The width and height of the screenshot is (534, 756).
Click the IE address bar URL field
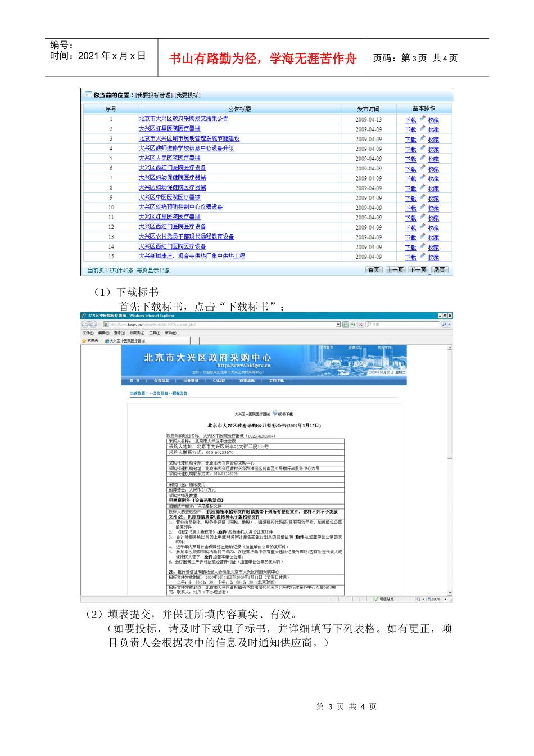click(x=222, y=325)
